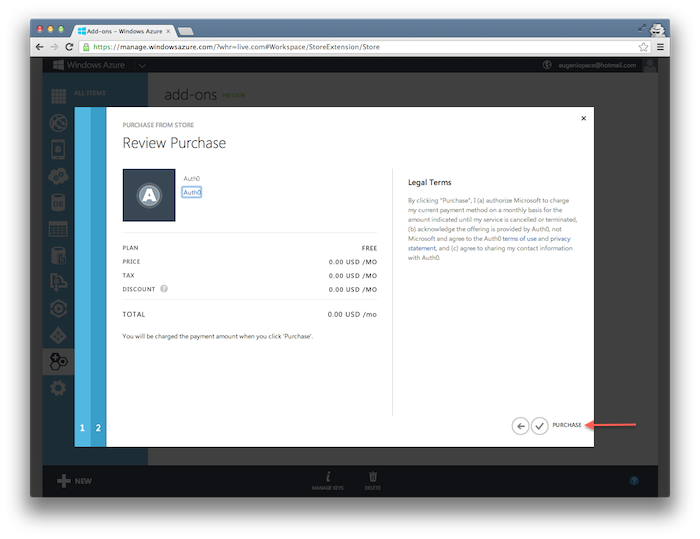Open Web Sites globe icon in sidebar

coord(58,123)
